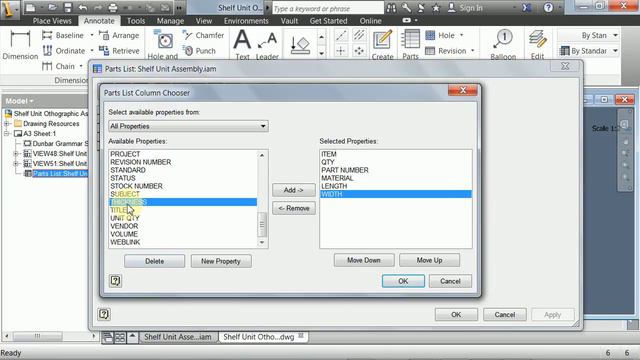Viewport: 640px width, 360px height.
Task: Switch to Shelf Unit Asse...iam document tab
Action: (x=178, y=337)
